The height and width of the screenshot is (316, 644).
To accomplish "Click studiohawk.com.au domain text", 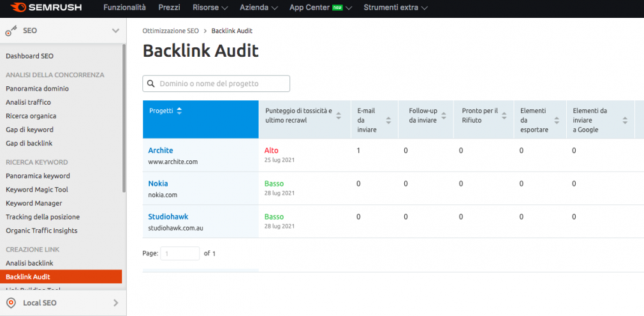I will tap(176, 228).
